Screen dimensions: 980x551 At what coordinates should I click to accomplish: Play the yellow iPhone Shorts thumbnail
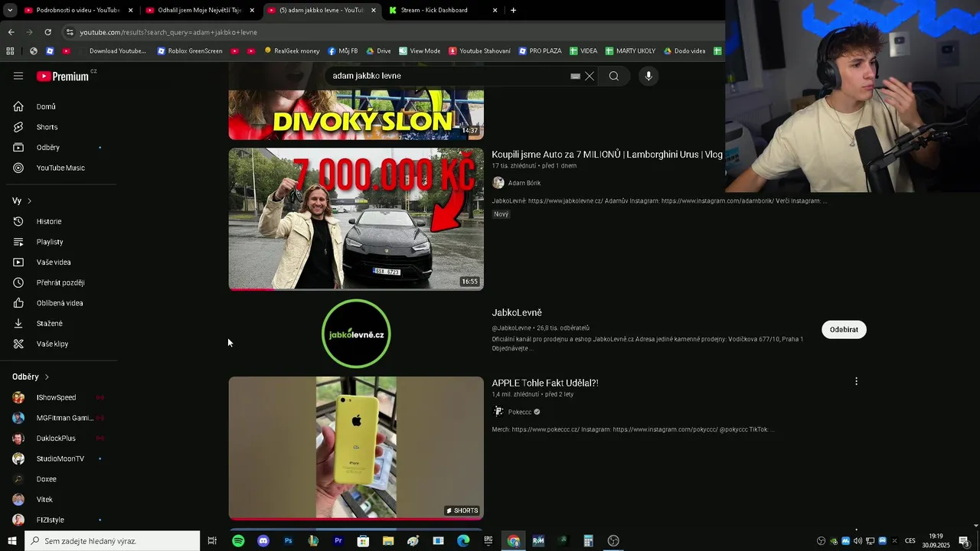356,448
